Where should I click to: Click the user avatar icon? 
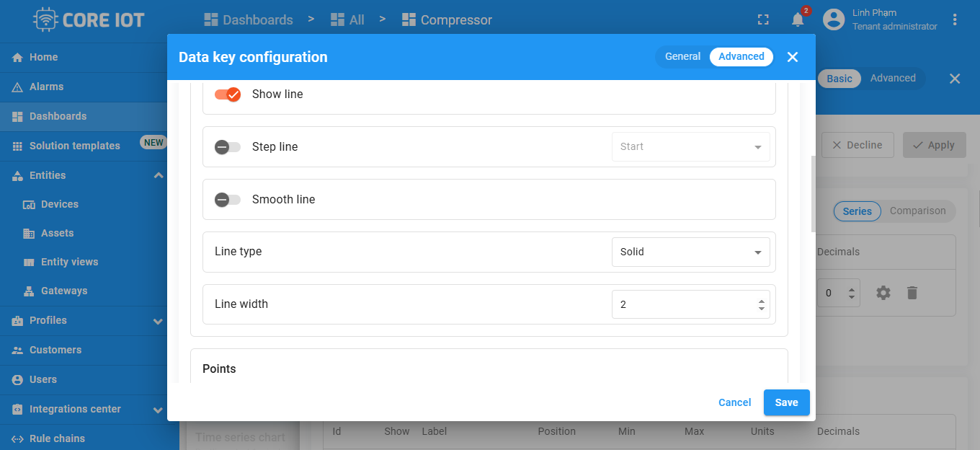(x=834, y=19)
